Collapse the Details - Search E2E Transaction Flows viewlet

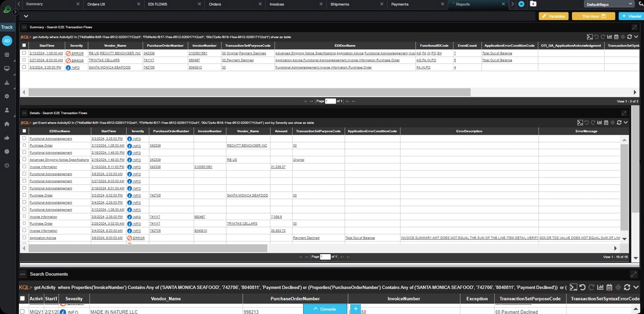[24, 113]
